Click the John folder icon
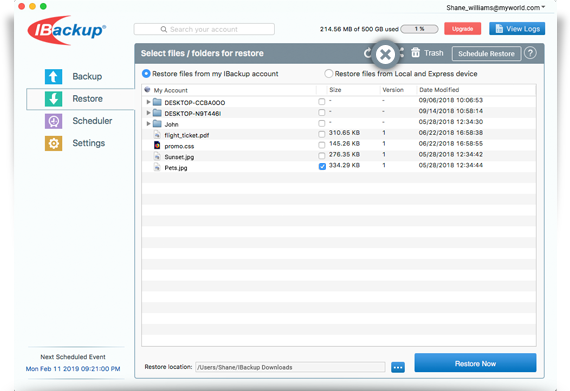This screenshot has width=570, height=391. 157,124
